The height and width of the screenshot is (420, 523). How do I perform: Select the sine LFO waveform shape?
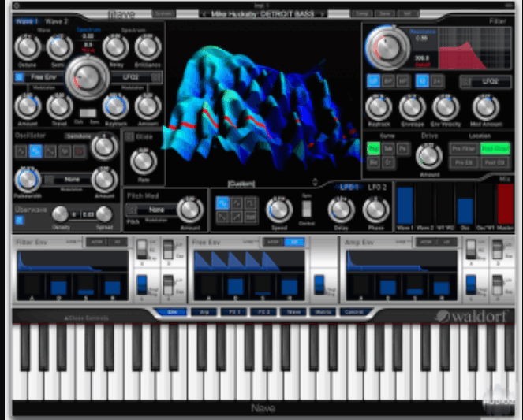pos(222,203)
